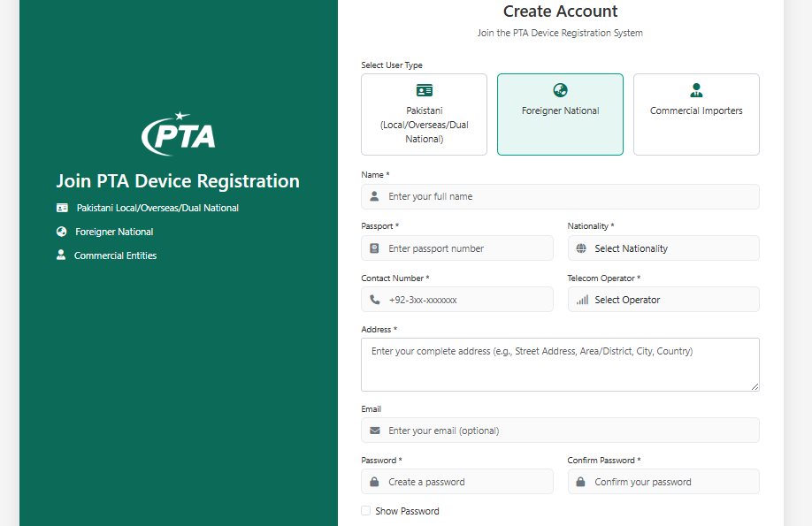Click the globe icon in the Nationality dropdown
Image resolution: width=812 pixels, height=526 pixels.
tap(581, 248)
